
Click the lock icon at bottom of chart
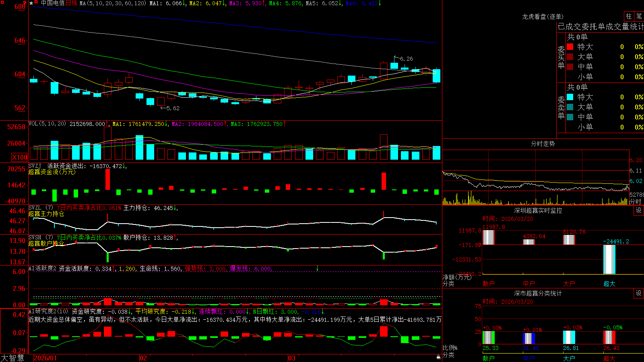[x=439, y=357]
